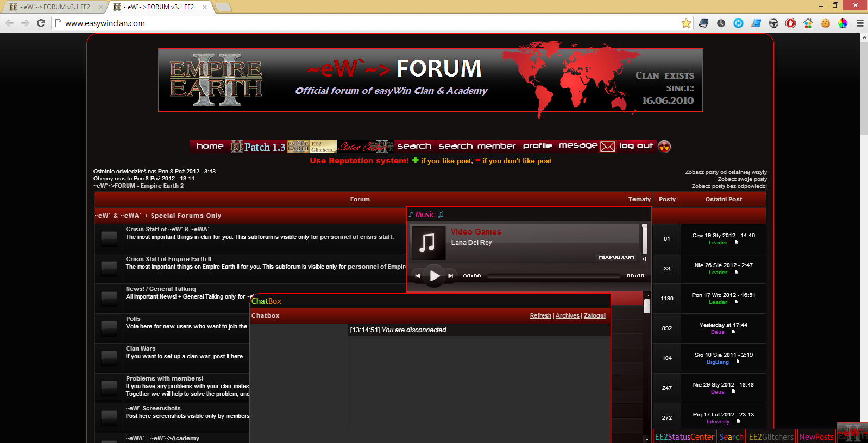
Task: Mute the music player speaker icon
Action: coord(645,259)
